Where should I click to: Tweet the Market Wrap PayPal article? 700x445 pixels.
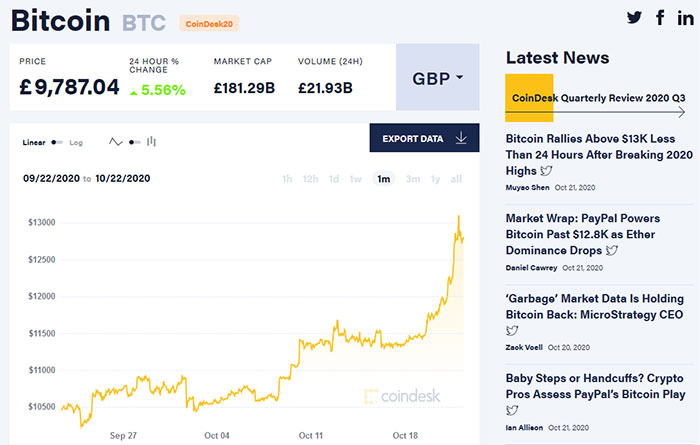[612, 250]
